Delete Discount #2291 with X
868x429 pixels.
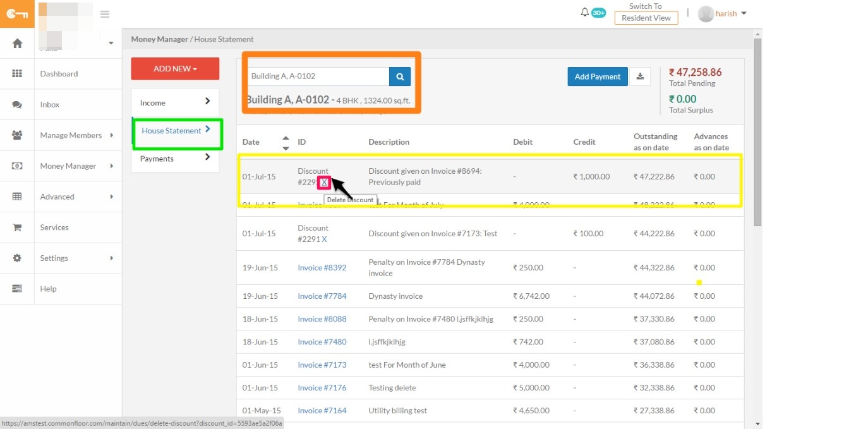325,239
